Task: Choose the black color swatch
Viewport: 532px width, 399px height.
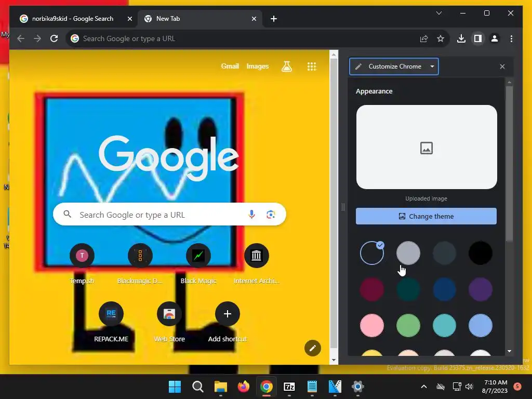Action: click(x=481, y=253)
